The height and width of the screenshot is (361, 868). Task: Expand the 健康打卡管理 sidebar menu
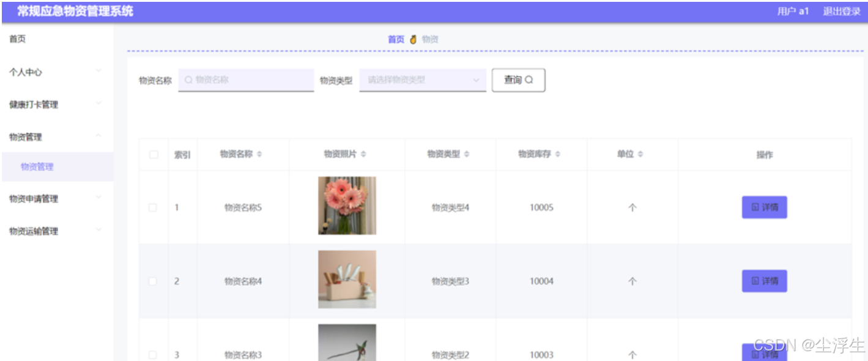click(x=57, y=105)
